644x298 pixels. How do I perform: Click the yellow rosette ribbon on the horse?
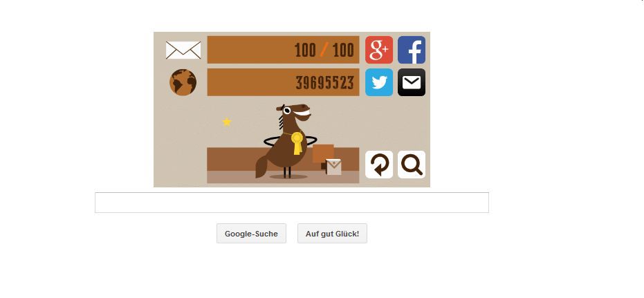click(x=297, y=143)
